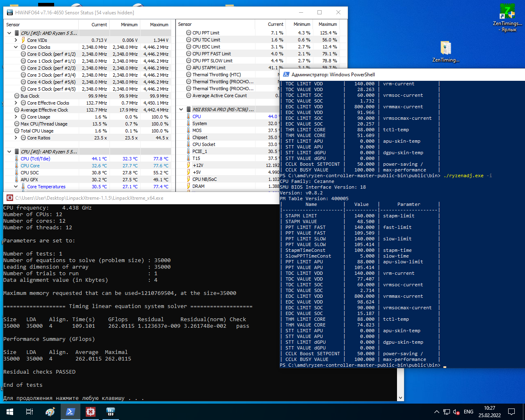Select the Core 5 Clock row icon
Image resolution: width=525 pixels, height=420 pixels.
[x=23, y=89]
